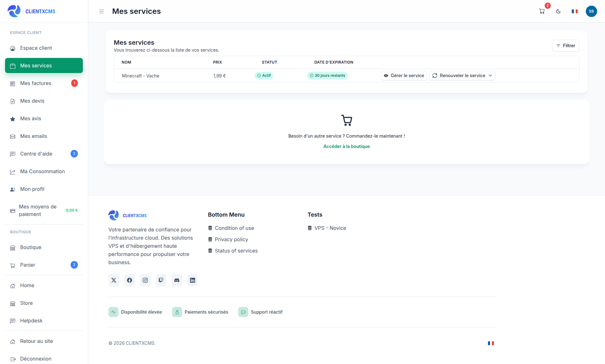This screenshot has height=364, width=605.
Task: Click the 1,99 € price cell
Action: click(x=219, y=76)
